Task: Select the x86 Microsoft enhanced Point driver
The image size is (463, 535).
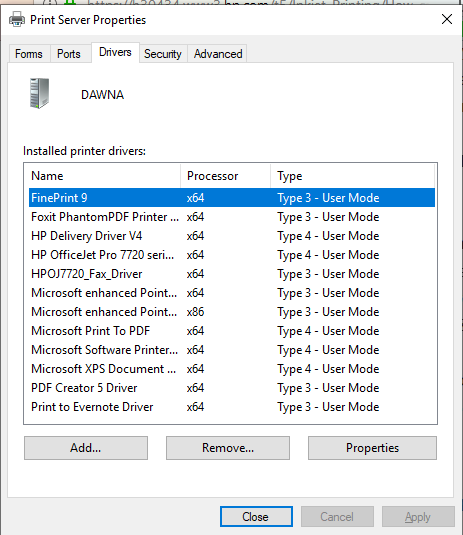Action: [x=232, y=312]
